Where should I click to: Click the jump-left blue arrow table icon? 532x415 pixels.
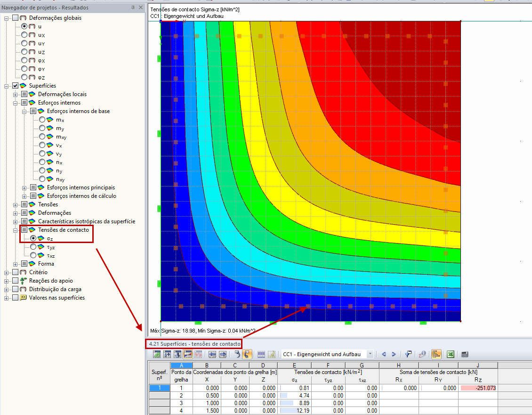pos(212,354)
